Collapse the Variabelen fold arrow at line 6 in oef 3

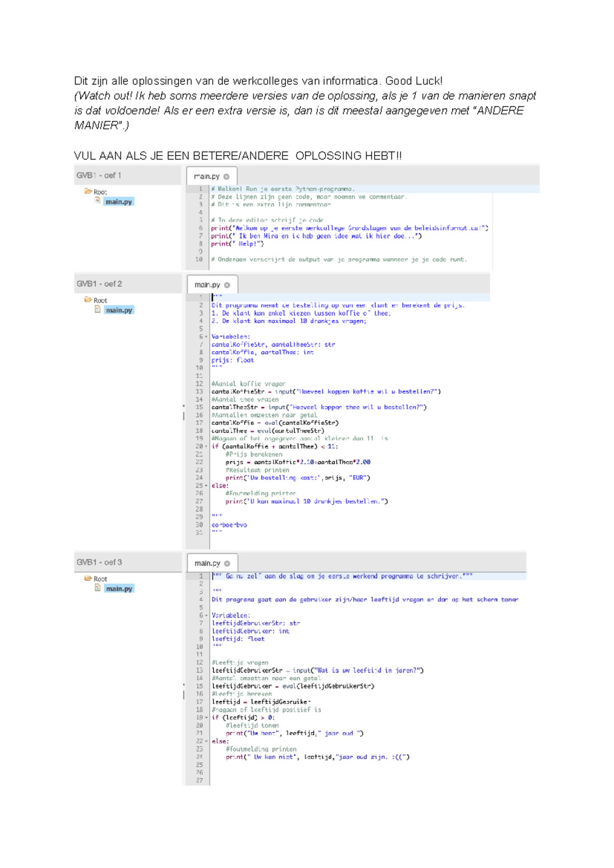pos(206,616)
